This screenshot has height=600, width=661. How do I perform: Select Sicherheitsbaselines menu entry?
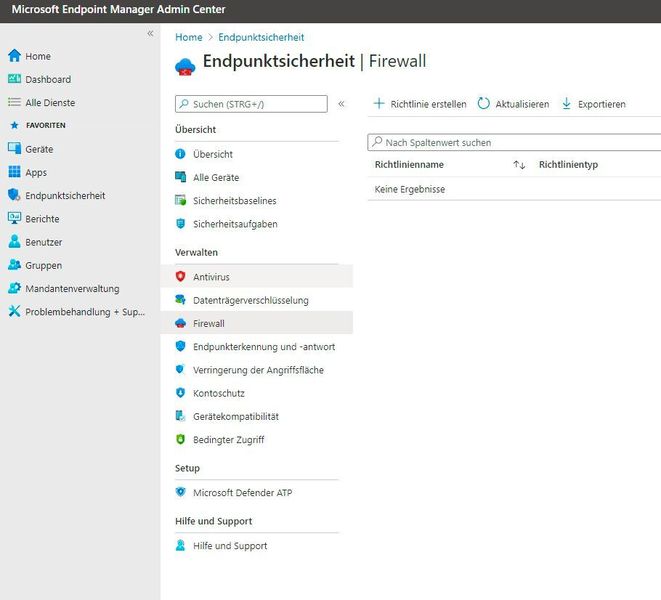257,200
